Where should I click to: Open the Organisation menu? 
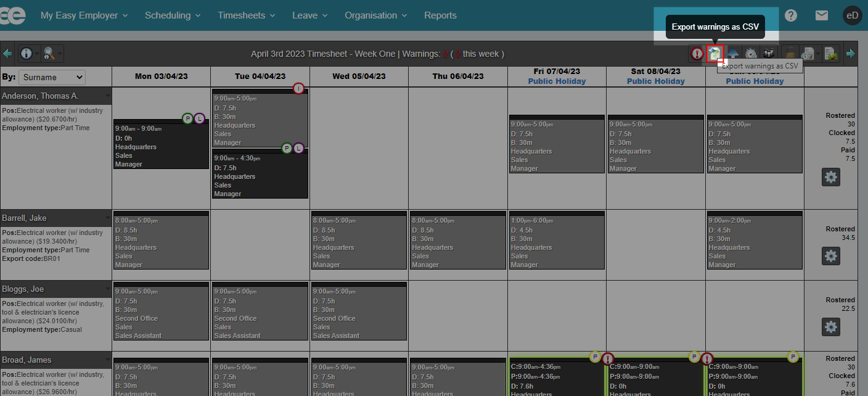tap(376, 15)
